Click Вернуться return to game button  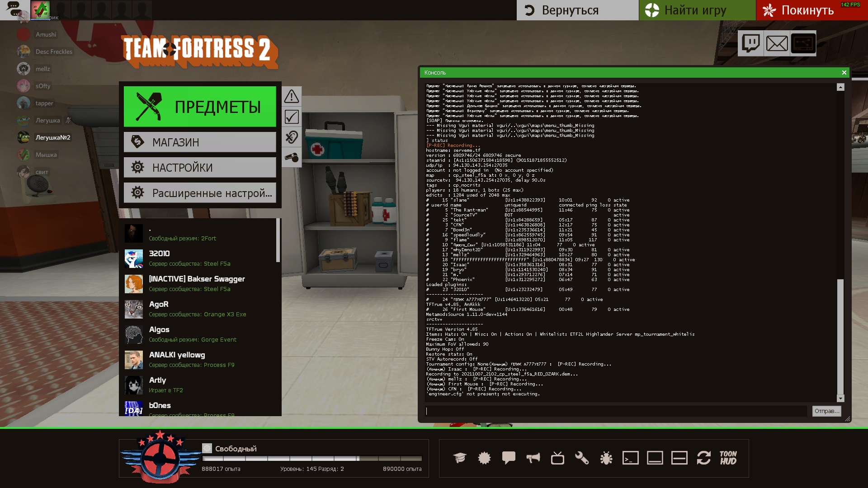[577, 10]
